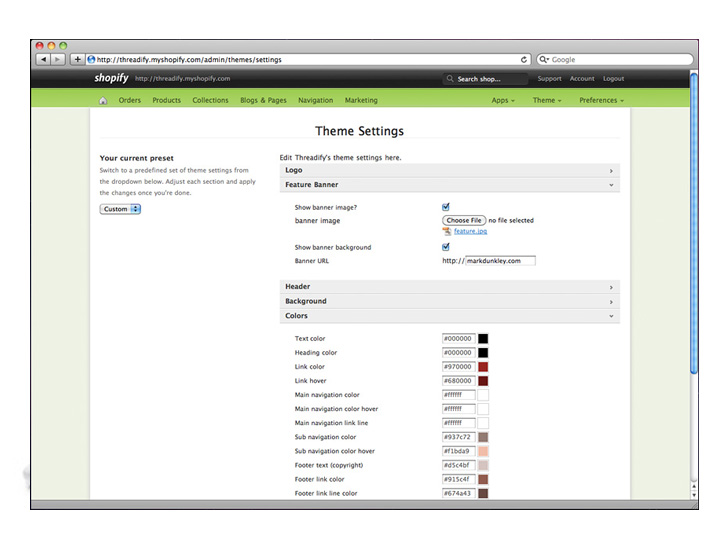This screenshot has width=728, height=560.
Task: Click the reload page icon in address bar
Action: (x=524, y=60)
